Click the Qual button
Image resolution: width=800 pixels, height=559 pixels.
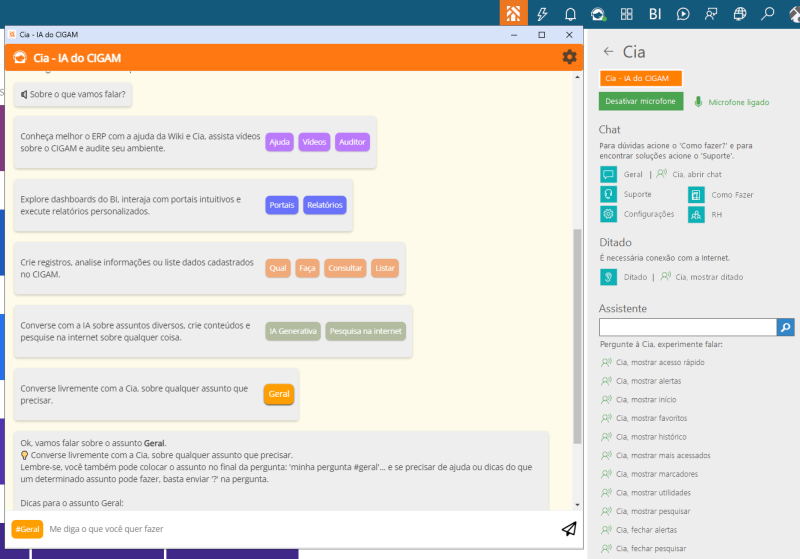tap(278, 268)
